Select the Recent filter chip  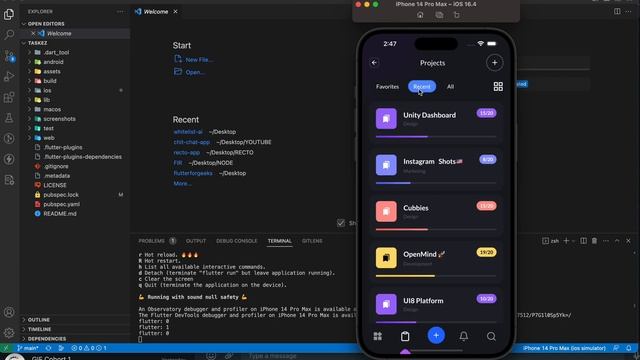[422, 87]
